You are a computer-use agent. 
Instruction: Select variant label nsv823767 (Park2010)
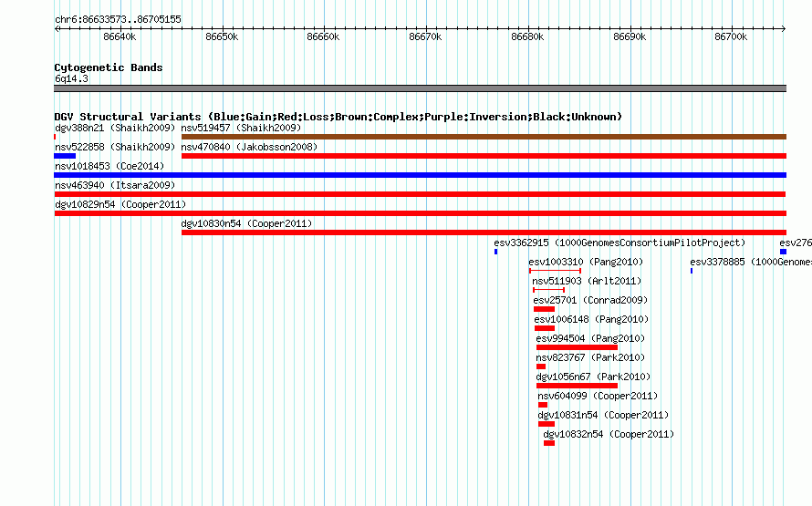[590, 357]
